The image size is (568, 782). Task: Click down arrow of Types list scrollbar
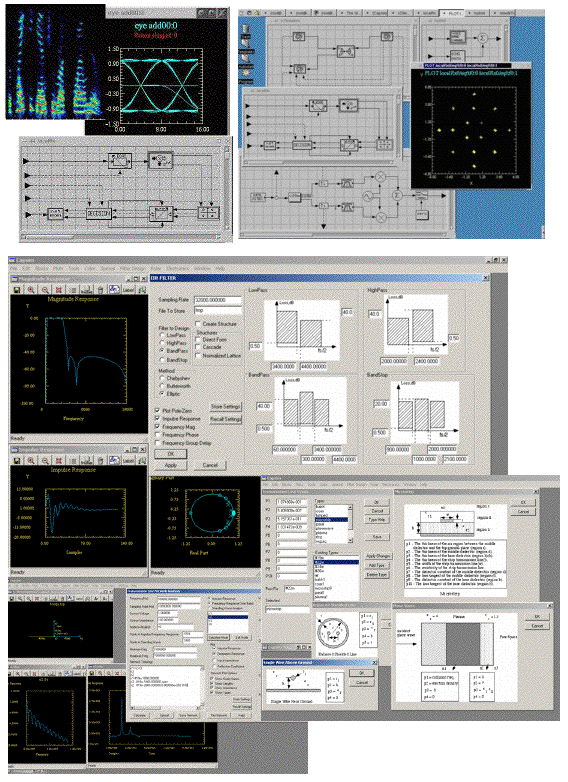point(350,540)
